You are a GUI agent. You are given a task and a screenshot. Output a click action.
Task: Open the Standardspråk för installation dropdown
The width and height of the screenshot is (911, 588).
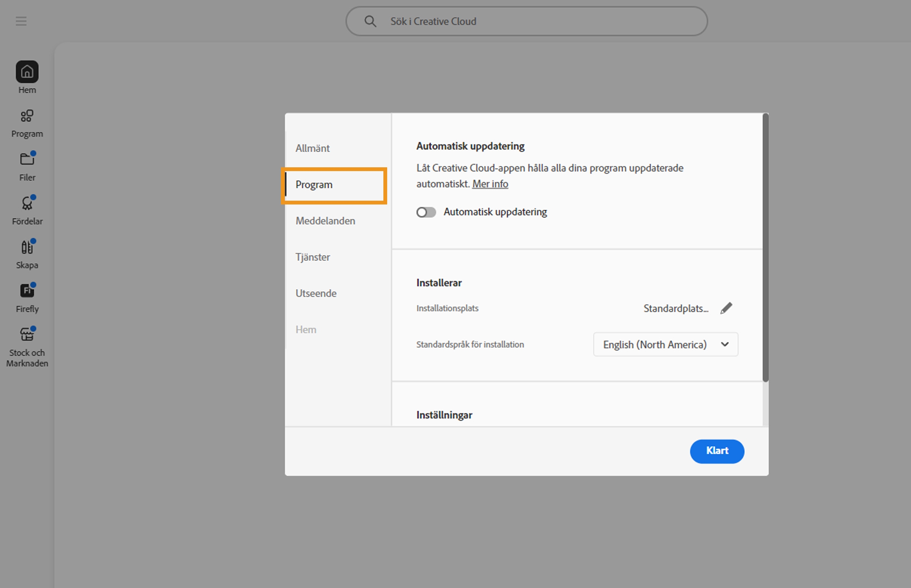tap(665, 344)
